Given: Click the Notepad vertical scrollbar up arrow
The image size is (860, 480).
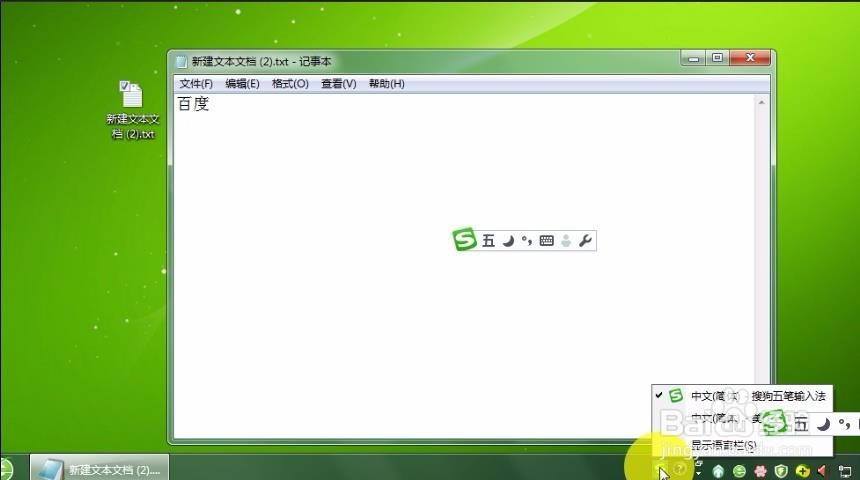Looking at the screenshot, I should point(761,103).
